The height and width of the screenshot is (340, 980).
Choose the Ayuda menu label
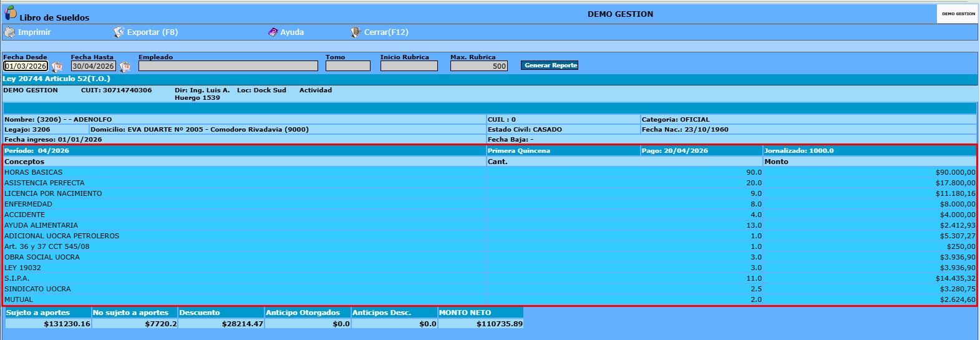[x=292, y=32]
